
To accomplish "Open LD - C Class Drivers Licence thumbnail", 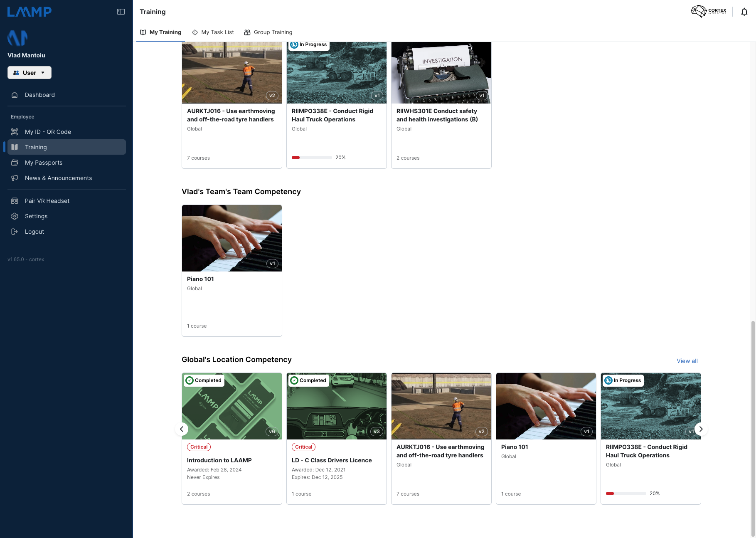I will (x=337, y=406).
